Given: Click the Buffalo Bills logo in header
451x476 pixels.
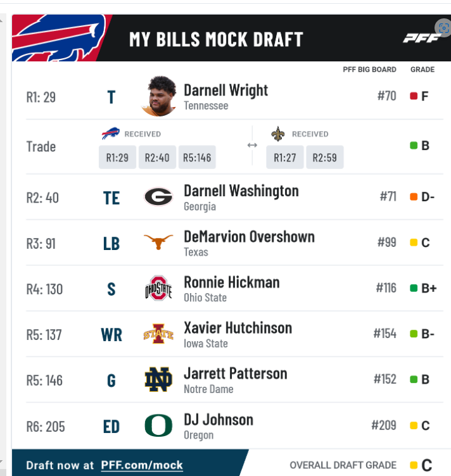Looking at the screenshot, I should pos(59,38).
